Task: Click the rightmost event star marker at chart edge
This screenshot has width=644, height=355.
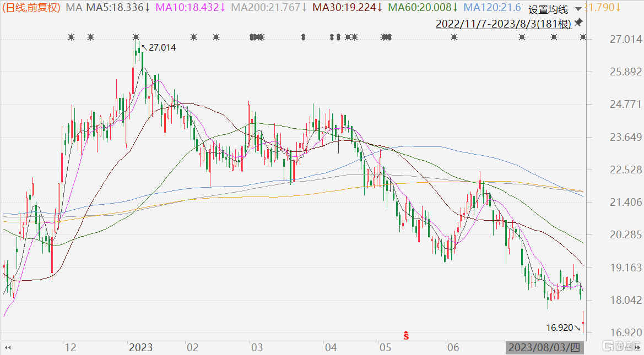Action: [x=583, y=37]
